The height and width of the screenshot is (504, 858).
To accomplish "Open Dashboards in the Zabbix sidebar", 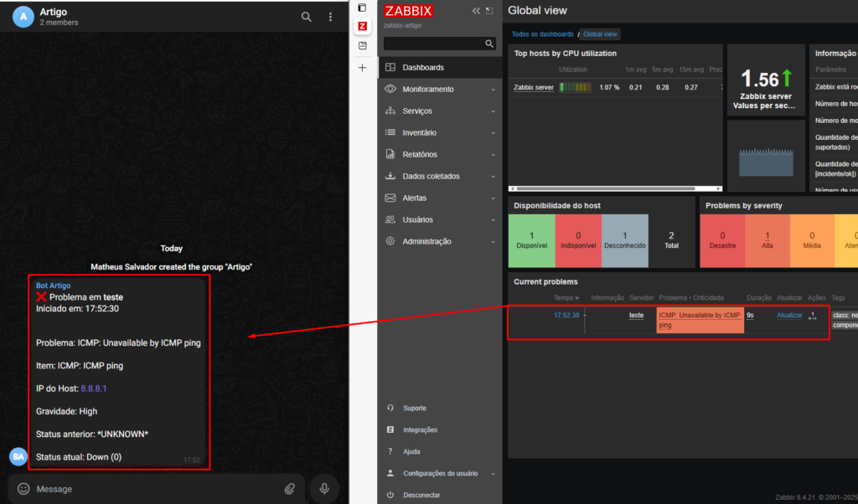I will (440, 67).
